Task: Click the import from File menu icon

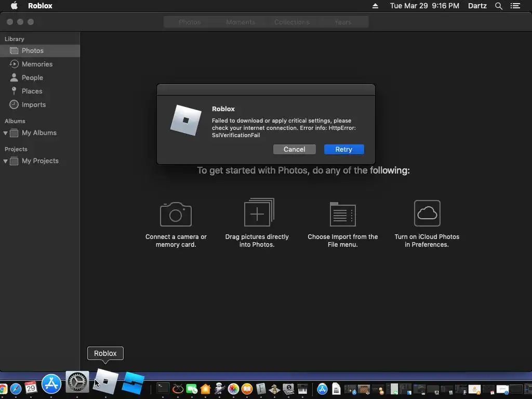Action: [343, 214]
